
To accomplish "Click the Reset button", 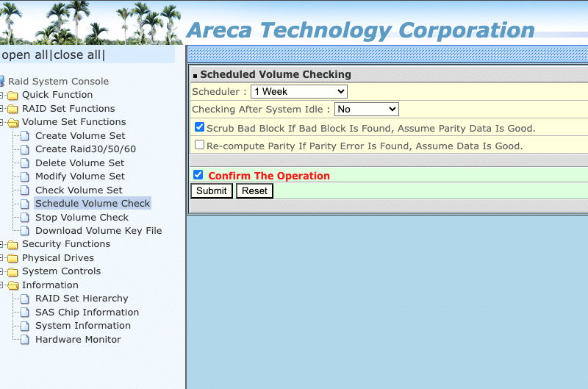I will (254, 191).
